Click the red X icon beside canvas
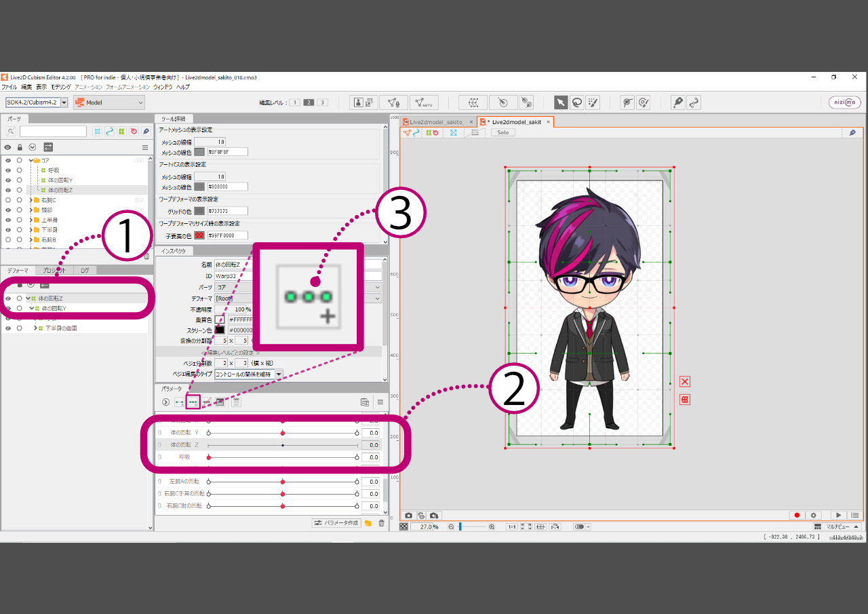This screenshot has height=614, width=868. pyautogui.click(x=685, y=381)
